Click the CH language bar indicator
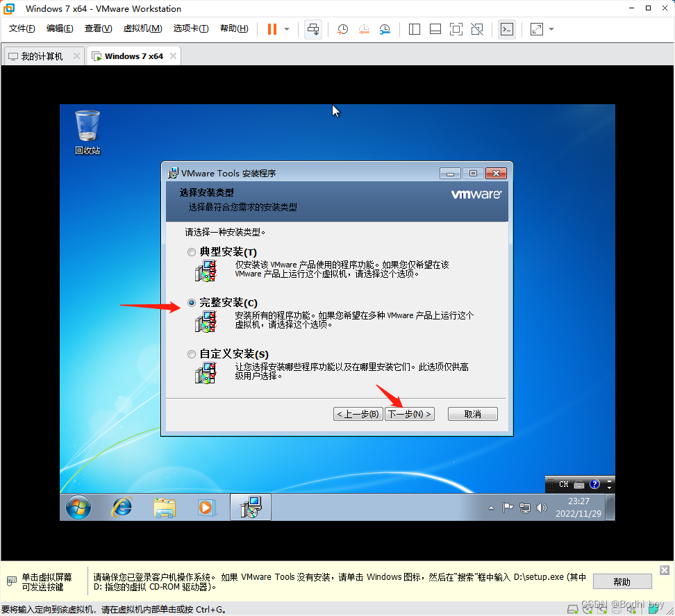Screen dimensions: 675x616 [x=563, y=484]
